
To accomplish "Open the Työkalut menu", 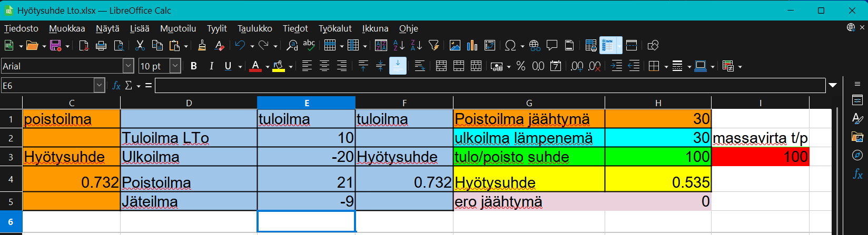I will coord(336,28).
